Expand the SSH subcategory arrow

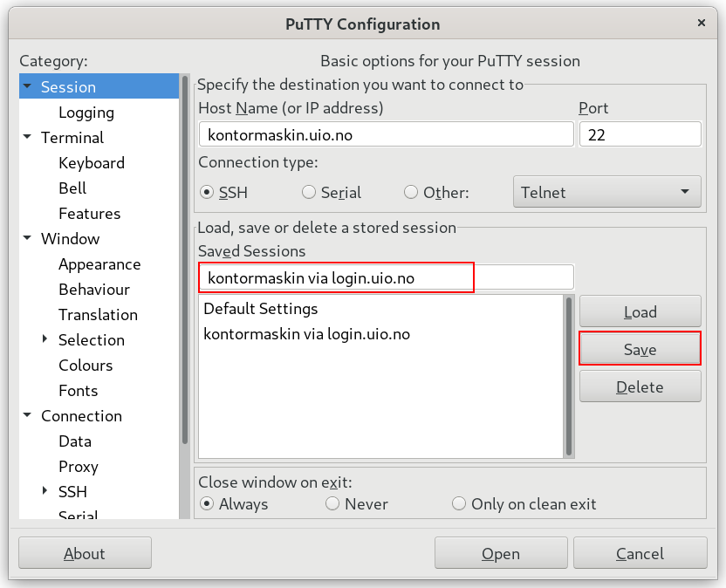tap(45, 491)
